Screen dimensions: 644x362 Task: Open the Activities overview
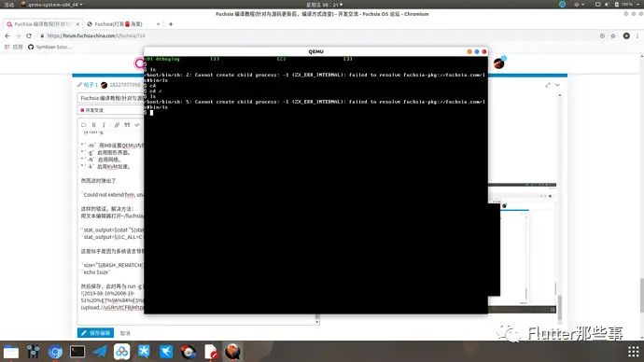8,5
